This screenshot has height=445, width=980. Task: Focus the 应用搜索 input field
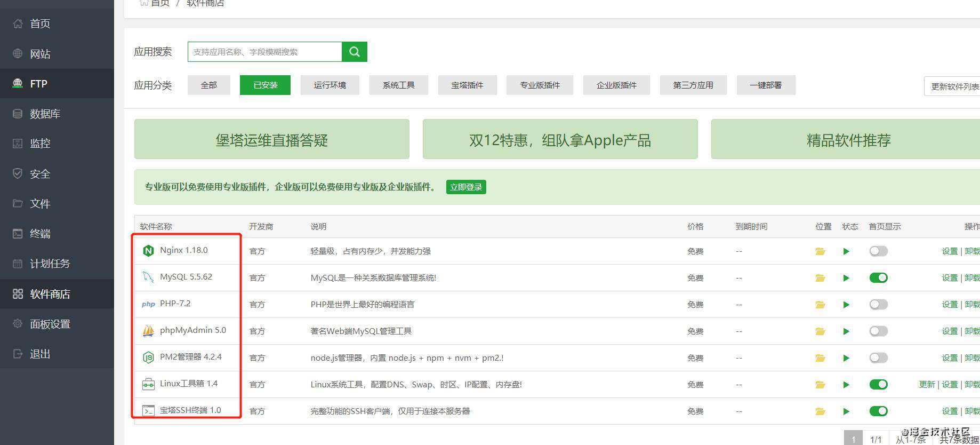point(265,52)
